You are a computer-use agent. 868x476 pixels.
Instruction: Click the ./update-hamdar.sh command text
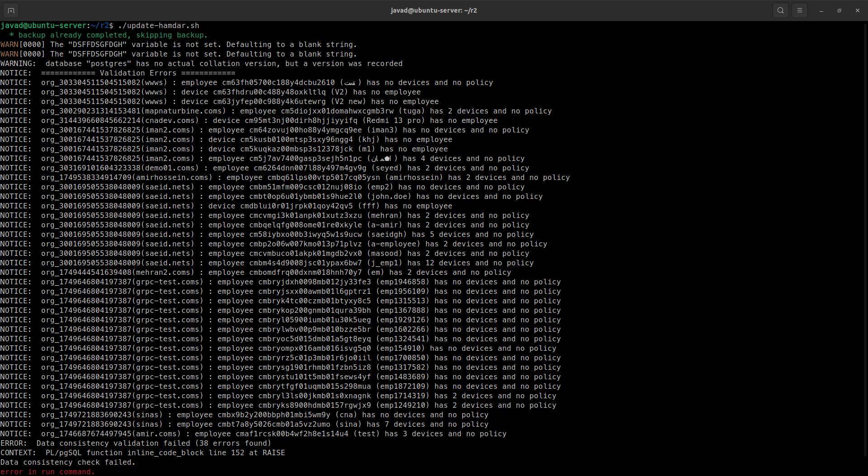(158, 26)
